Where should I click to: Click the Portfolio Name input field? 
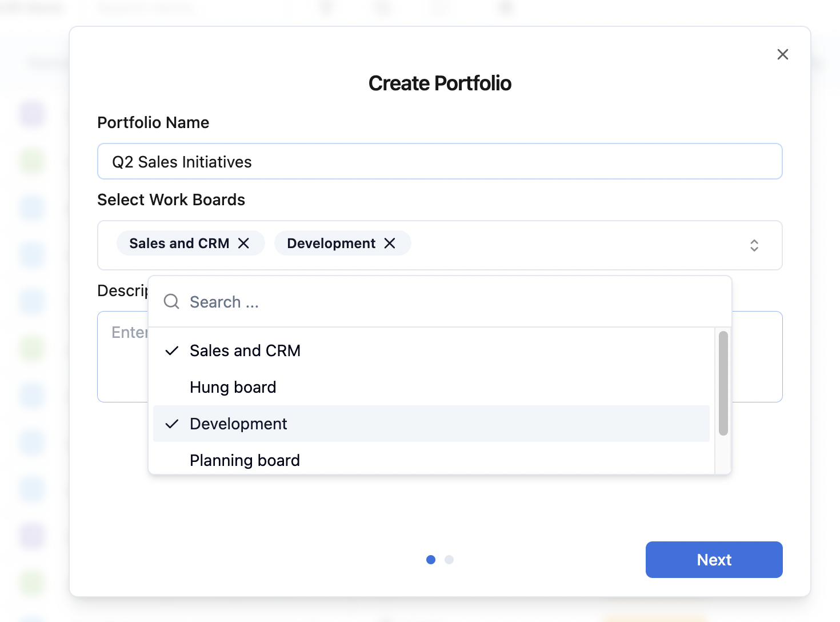point(440,161)
